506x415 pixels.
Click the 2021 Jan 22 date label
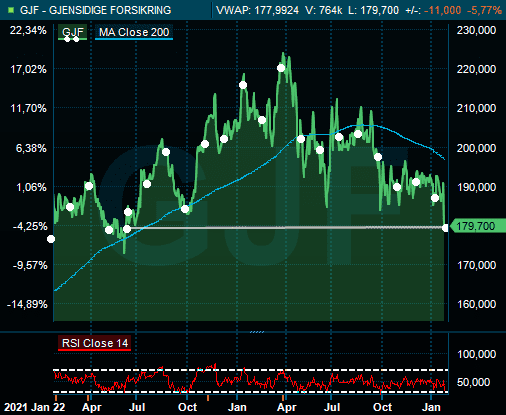35,407
